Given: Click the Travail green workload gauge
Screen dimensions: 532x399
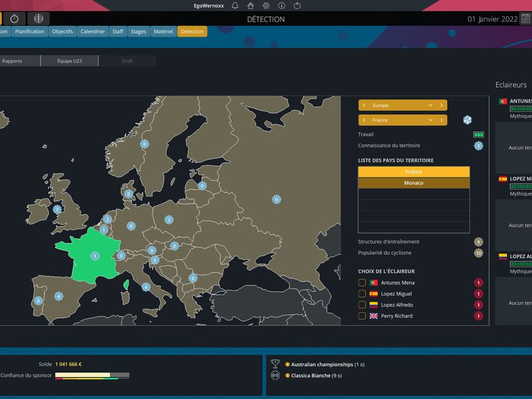Looking at the screenshot, I should [478, 135].
